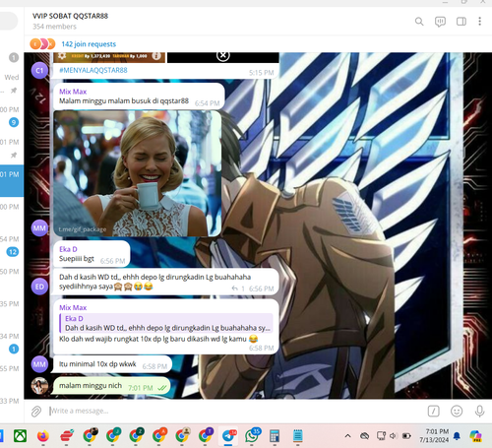This screenshot has width=492, height=448.
Task: Open search in the VVIP SOBAT QQSTAR88 chat
Action: coord(419,22)
